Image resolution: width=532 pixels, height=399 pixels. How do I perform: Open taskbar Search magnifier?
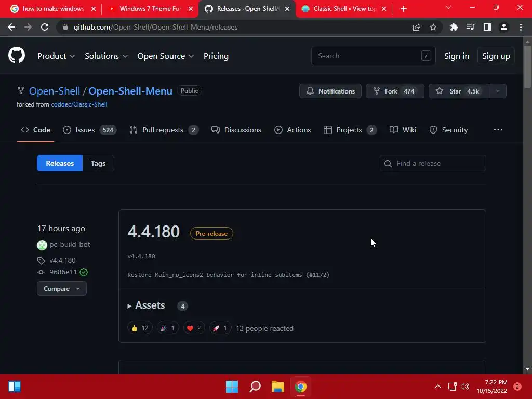point(255,387)
